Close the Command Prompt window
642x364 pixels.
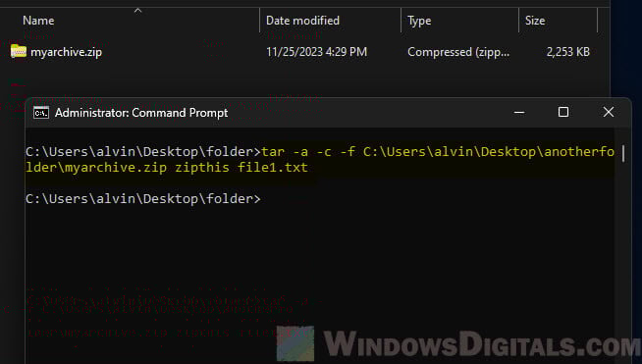[x=609, y=112]
